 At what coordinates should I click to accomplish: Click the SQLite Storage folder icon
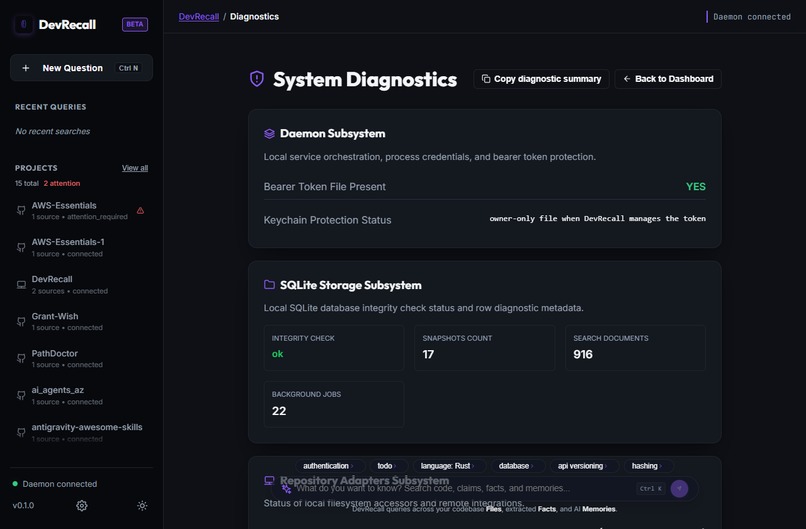tap(269, 284)
